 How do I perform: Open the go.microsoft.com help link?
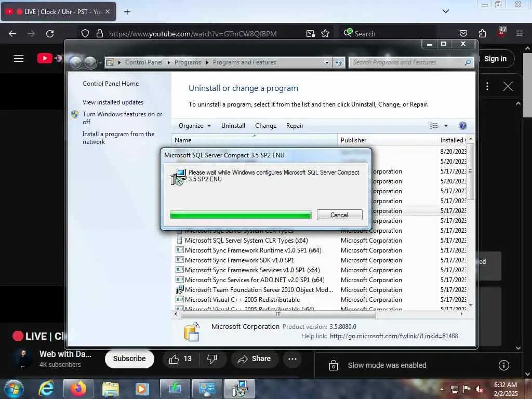click(394, 336)
